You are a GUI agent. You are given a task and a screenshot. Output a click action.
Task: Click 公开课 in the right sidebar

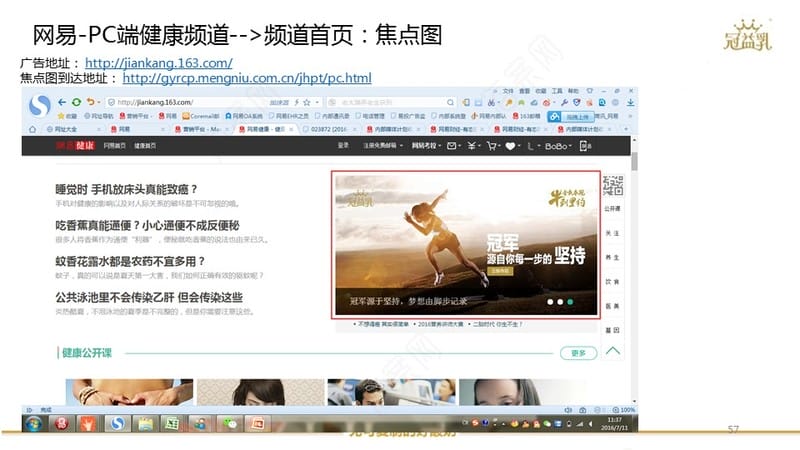click(x=612, y=209)
